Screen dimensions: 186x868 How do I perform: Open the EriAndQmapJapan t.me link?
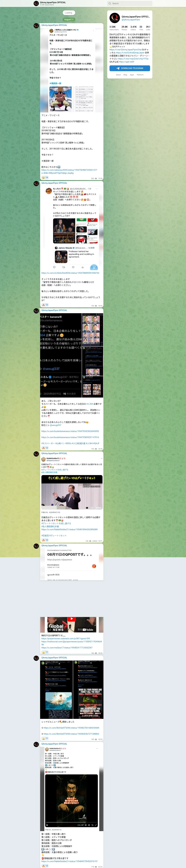[x=130, y=53]
